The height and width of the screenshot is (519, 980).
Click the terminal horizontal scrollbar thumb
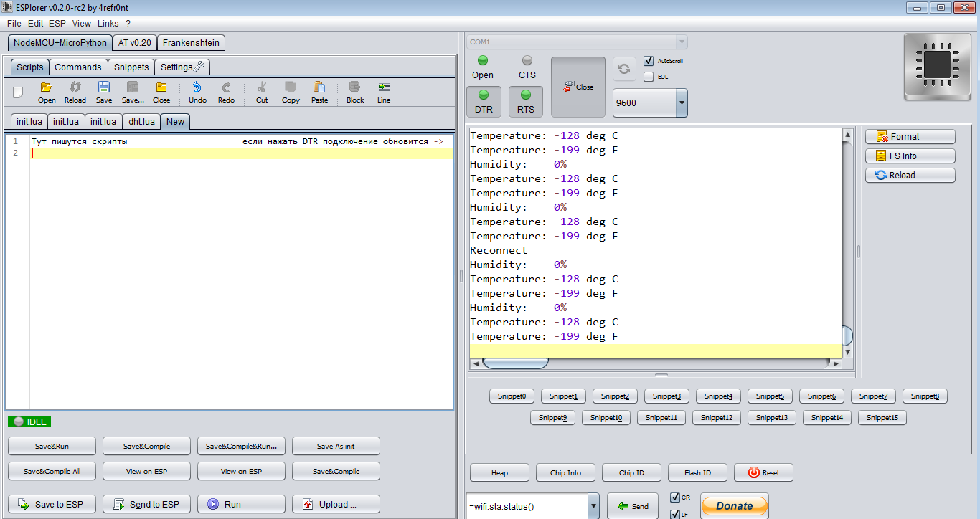point(514,363)
